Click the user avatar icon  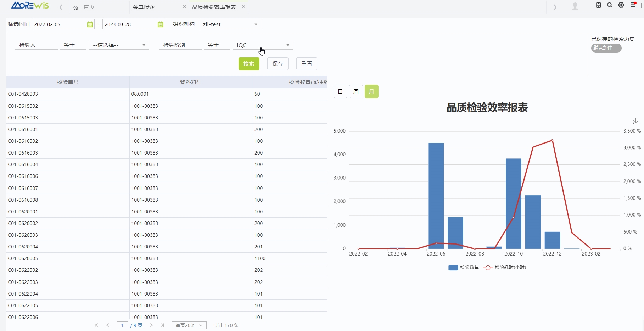point(575,6)
